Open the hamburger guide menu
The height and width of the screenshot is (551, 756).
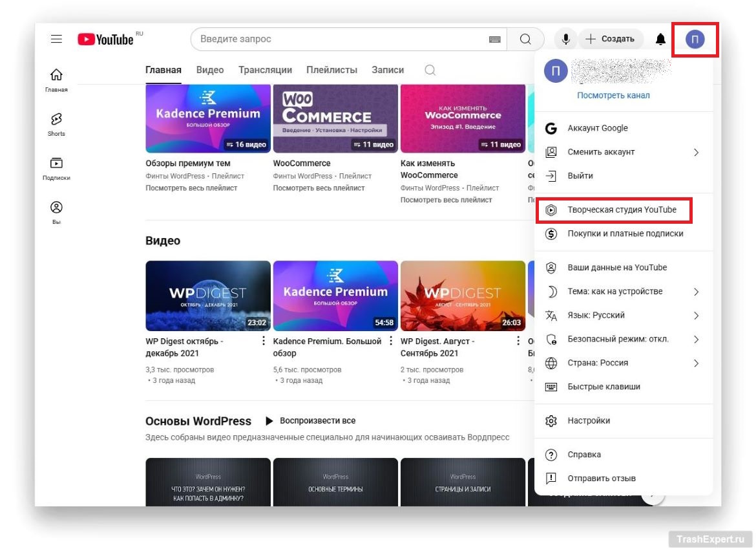coord(56,39)
